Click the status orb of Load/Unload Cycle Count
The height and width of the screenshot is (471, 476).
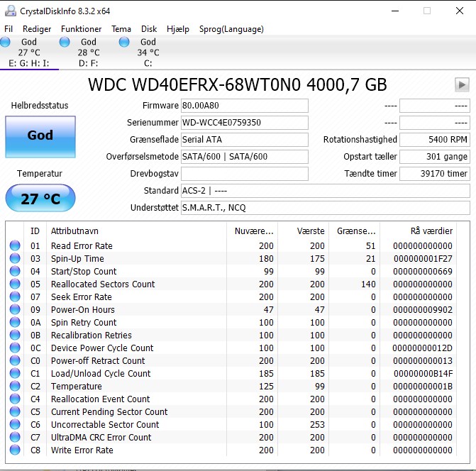(15, 373)
